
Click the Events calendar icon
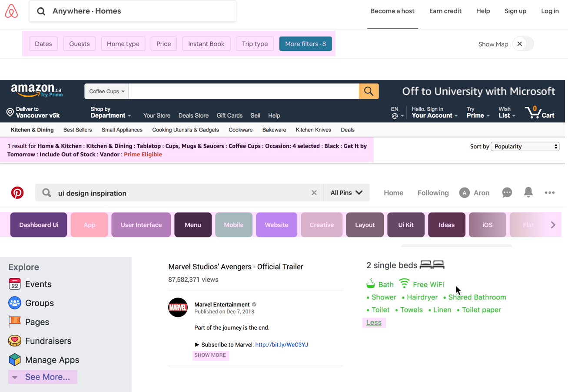pyautogui.click(x=15, y=284)
